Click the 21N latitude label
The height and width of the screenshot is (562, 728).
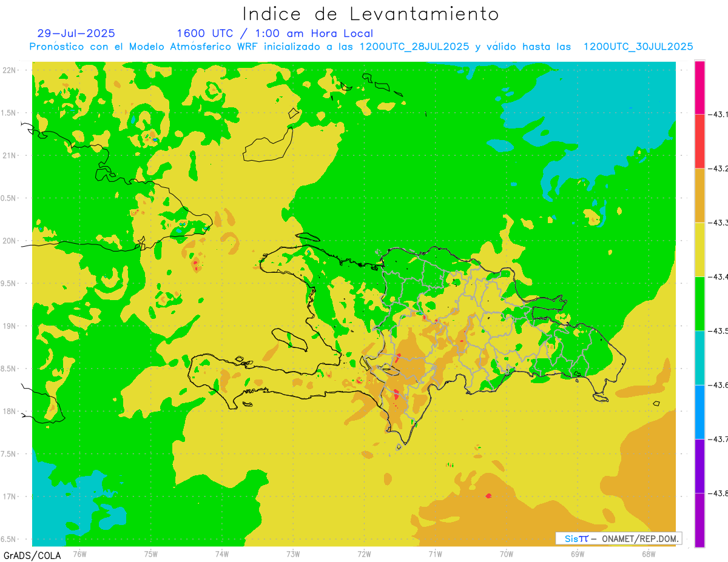[10, 156]
